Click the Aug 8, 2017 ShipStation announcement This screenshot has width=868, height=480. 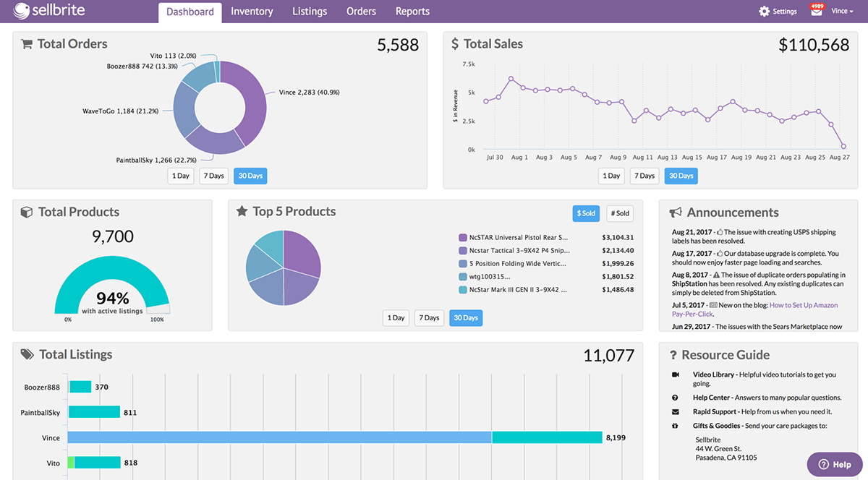(x=759, y=283)
